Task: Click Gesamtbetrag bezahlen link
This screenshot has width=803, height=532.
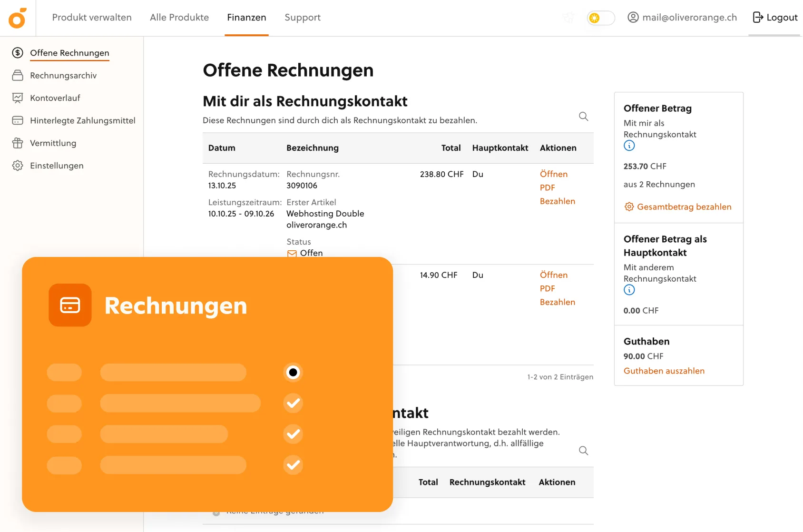Action: pos(684,207)
